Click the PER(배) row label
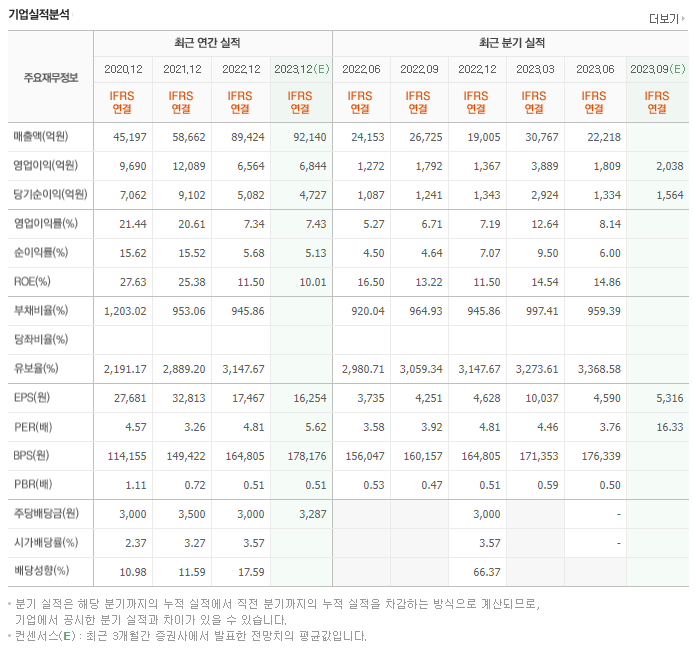Image resolution: width=694 pixels, height=648 pixels. click(33, 427)
